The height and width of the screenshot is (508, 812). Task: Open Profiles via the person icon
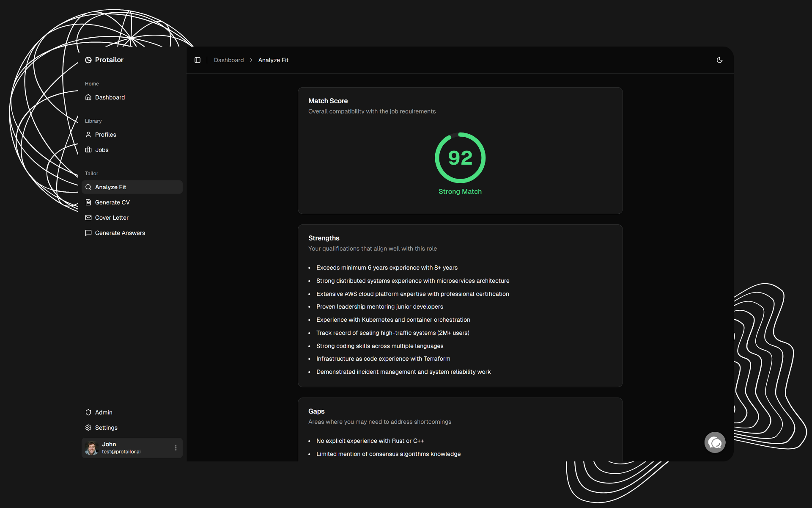coord(88,134)
